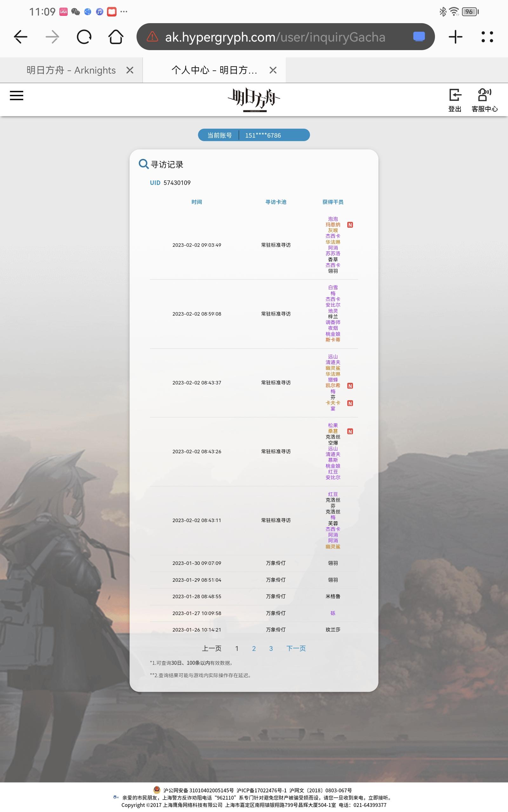Go to previous page with 上一页
The width and height of the screenshot is (508, 812).
[212, 649]
